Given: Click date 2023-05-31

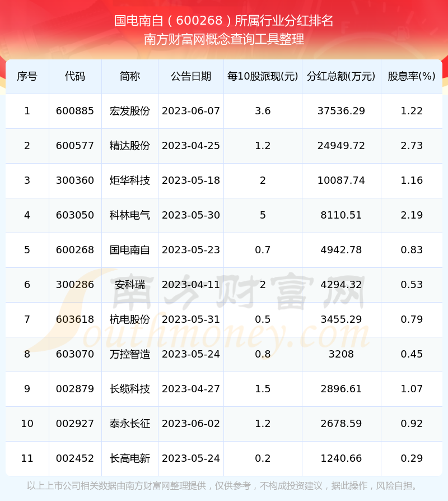Looking at the screenshot, I should [x=191, y=319].
